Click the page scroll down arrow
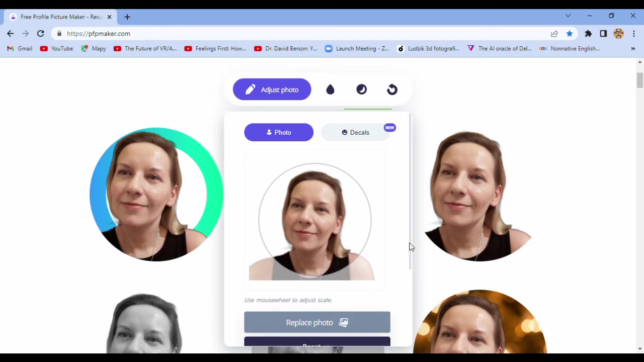This screenshot has height=362, width=644. 639,349
